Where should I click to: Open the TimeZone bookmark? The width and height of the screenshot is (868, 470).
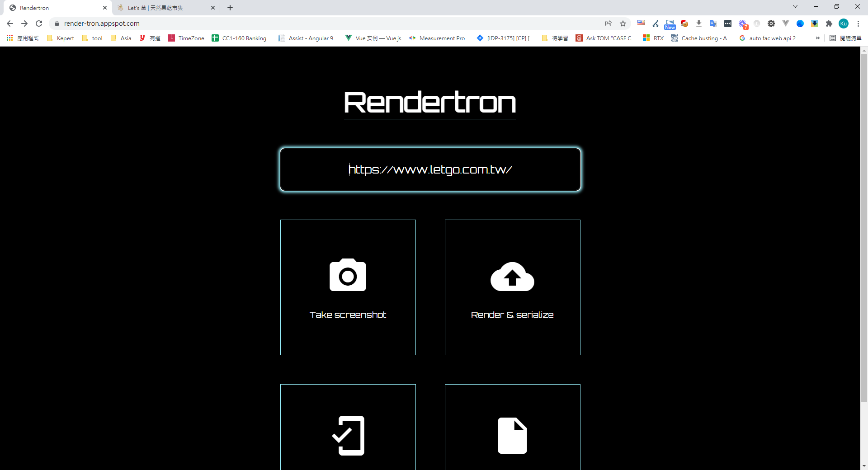(x=186, y=38)
